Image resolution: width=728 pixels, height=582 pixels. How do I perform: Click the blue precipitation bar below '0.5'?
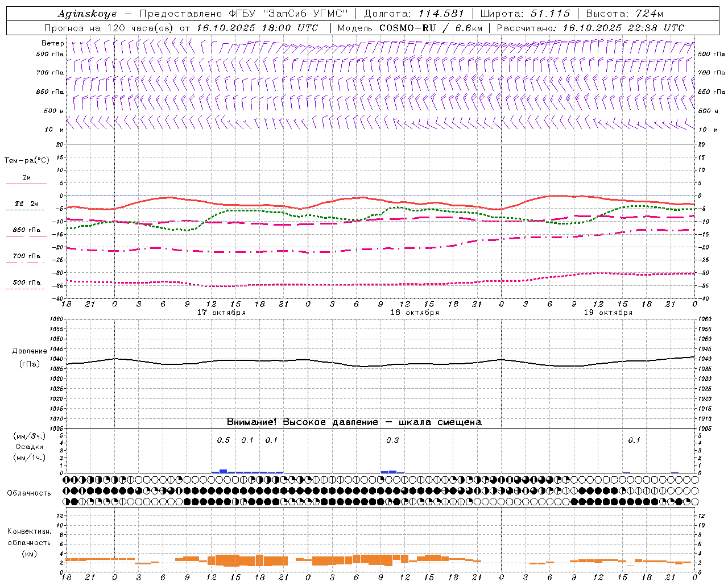224,471
